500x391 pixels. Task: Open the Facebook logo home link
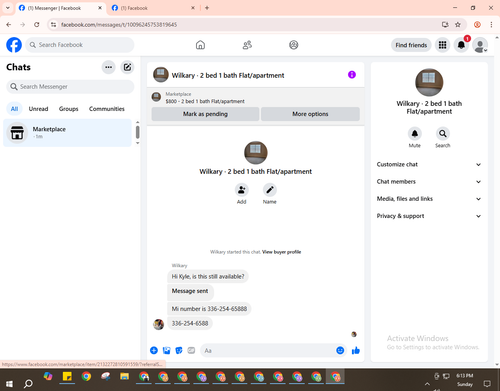tap(14, 45)
